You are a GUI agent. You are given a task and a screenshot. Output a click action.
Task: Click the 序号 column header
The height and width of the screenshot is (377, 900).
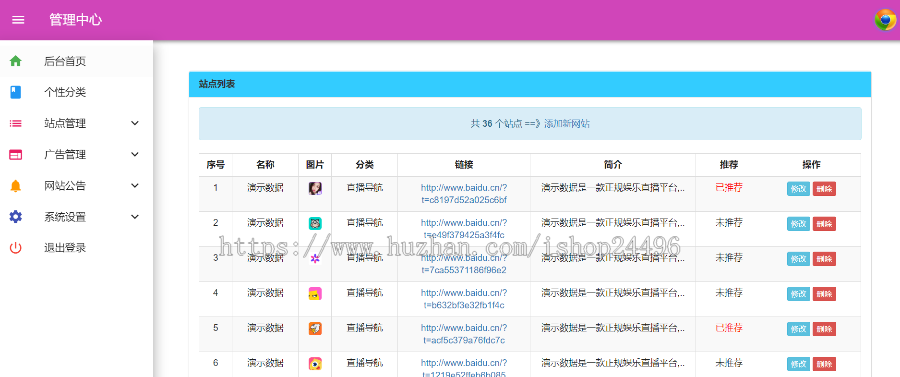point(216,165)
